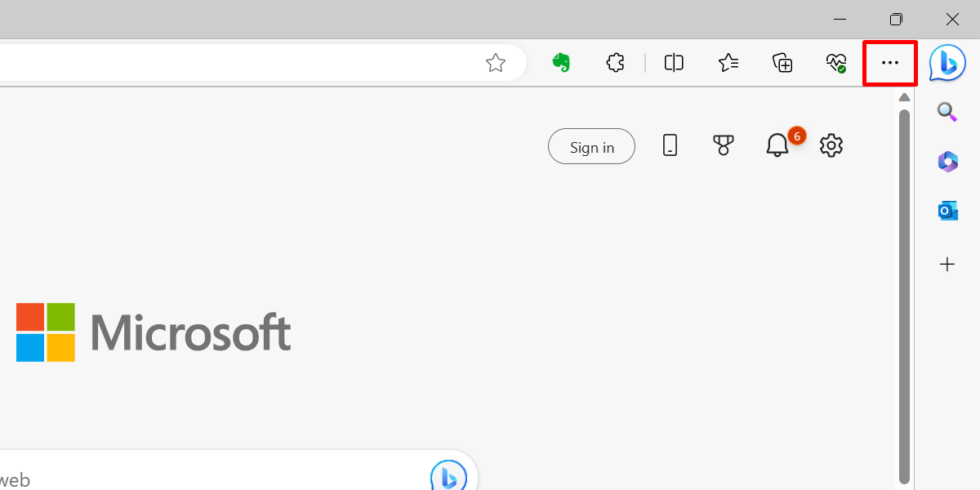Click the page scrollbar up arrow

pos(904,96)
